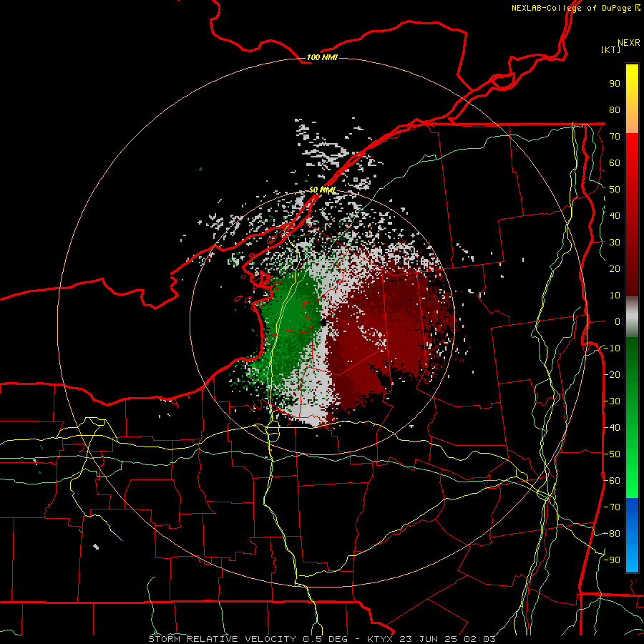Click the '20' value on the velocity scale
Image resolution: width=644 pixels, height=644 pixels.
click(x=615, y=269)
